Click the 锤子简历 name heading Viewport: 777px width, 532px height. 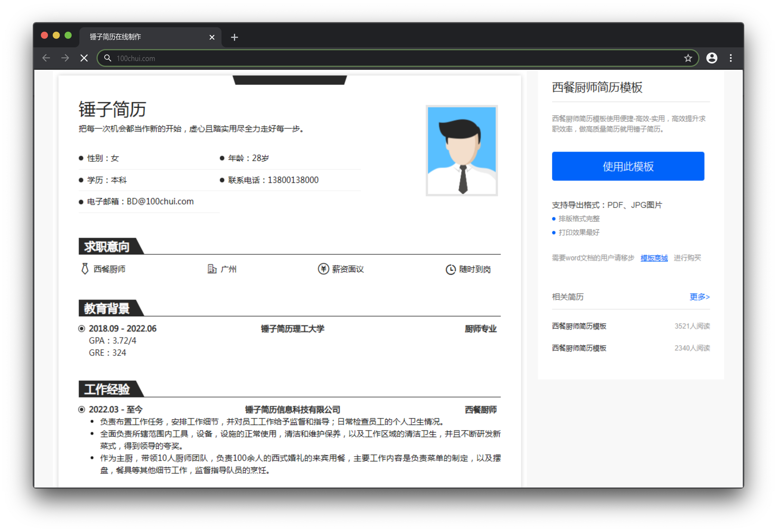tap(112, 109)
